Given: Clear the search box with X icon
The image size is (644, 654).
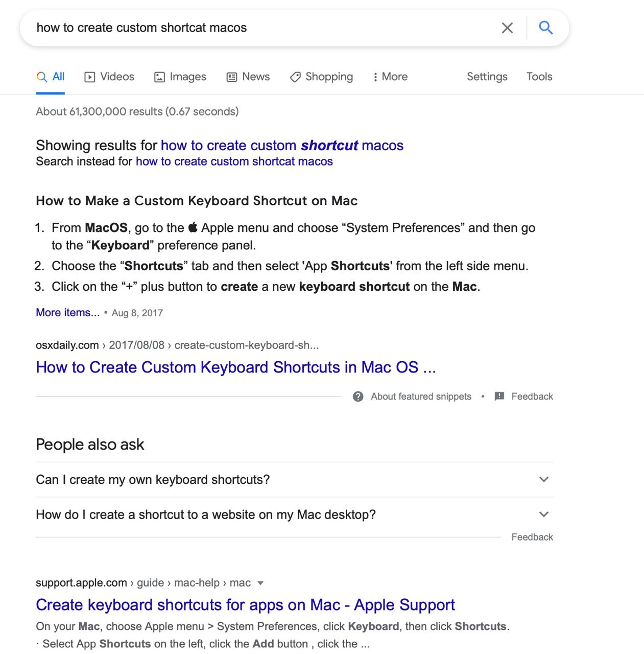Looking at the screenshot, I should (x=507, y=28).
